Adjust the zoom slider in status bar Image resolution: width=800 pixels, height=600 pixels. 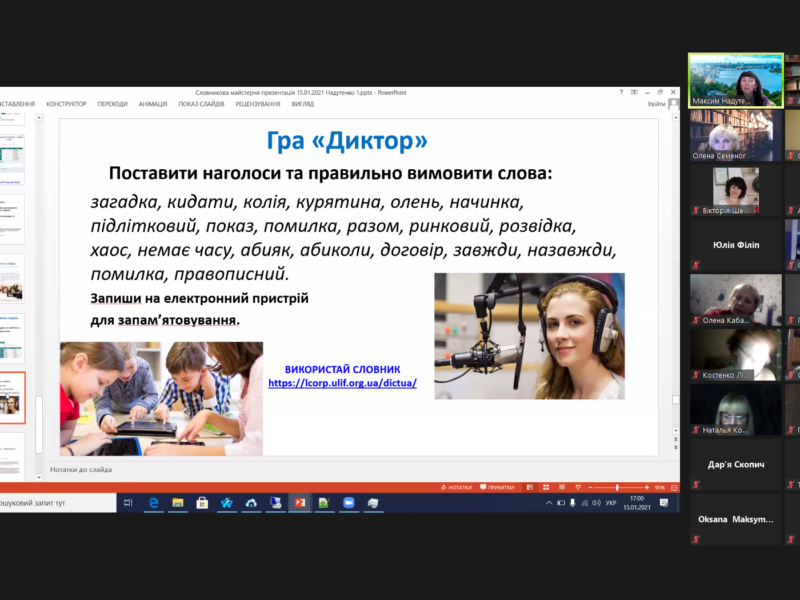617,487
